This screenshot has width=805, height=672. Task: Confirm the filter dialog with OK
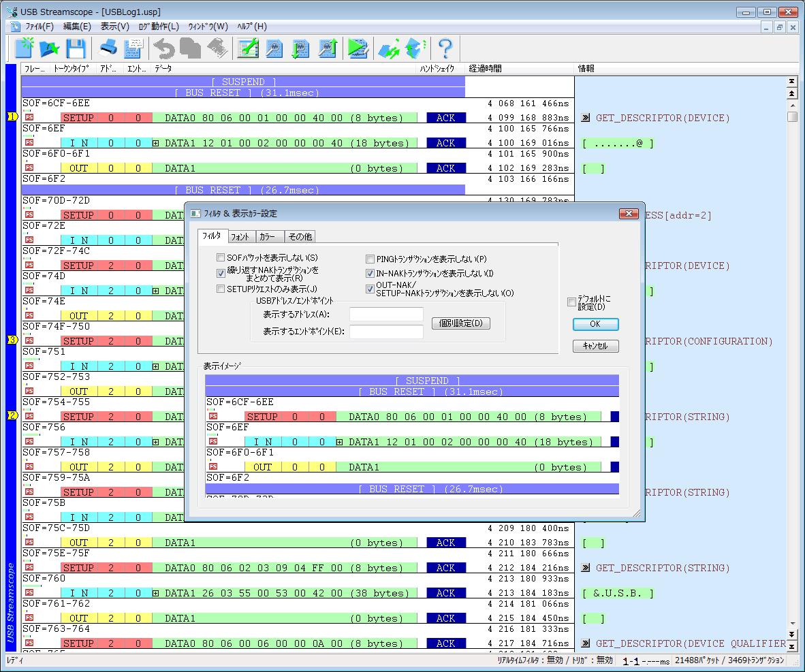[x=595, y=324]
